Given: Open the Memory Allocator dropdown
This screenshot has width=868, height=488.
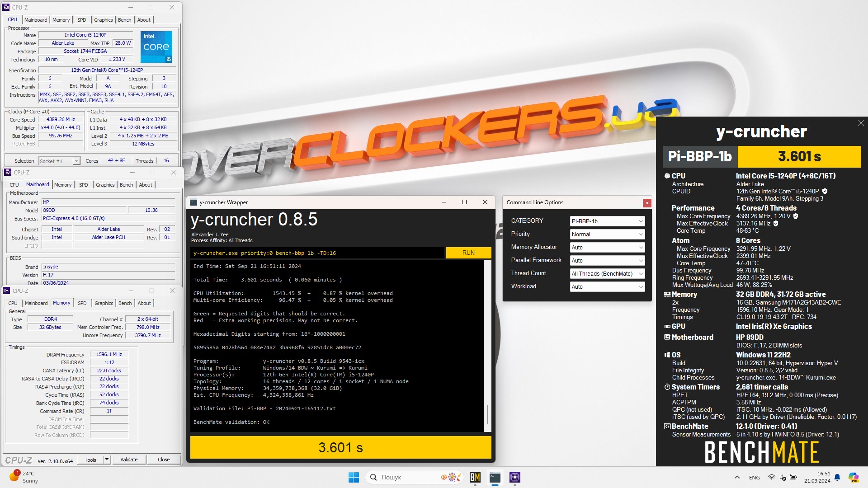Looking at the screenshot, I should (607, 247).
